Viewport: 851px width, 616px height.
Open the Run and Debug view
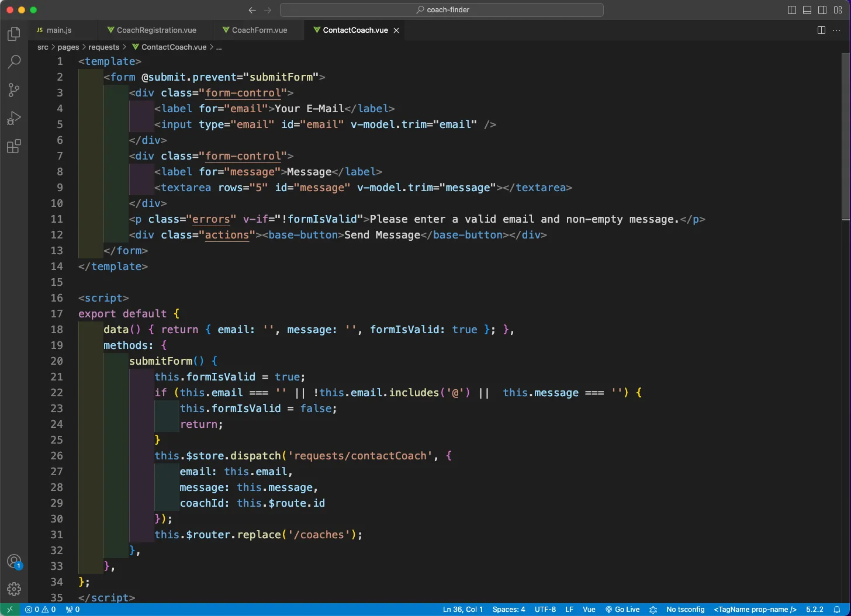(14, 118)
